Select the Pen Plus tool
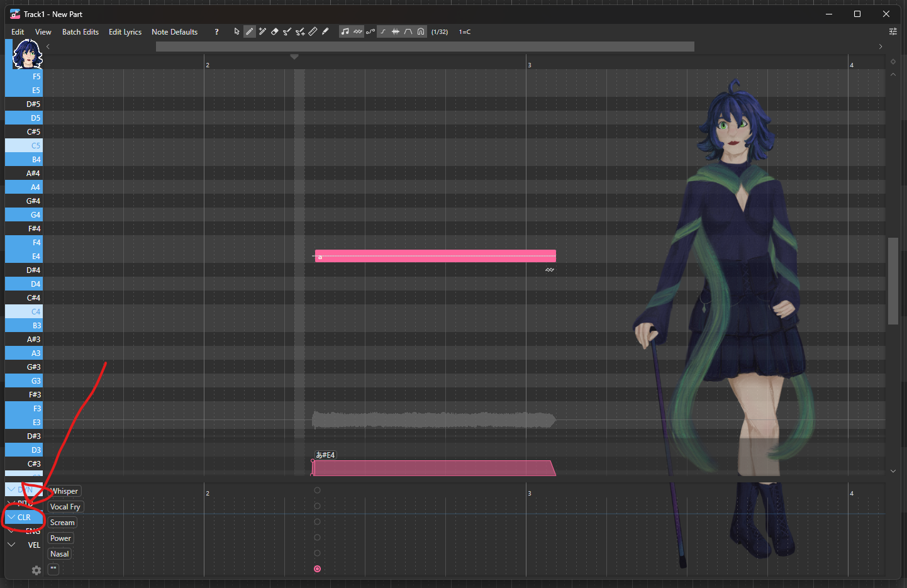907x588 pixels. [262, 31]
